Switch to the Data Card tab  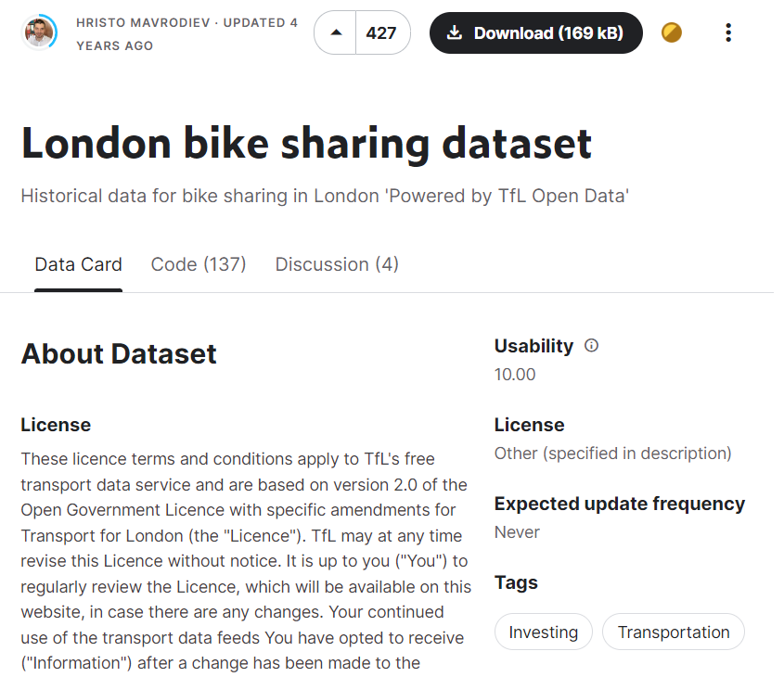79,264
